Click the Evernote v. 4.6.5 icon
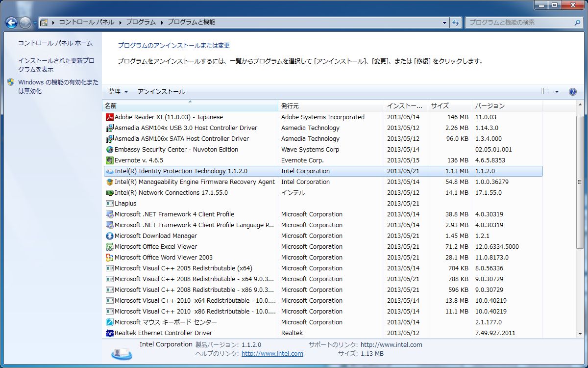This screenshot has width=588, height=368. pos(110,160)
